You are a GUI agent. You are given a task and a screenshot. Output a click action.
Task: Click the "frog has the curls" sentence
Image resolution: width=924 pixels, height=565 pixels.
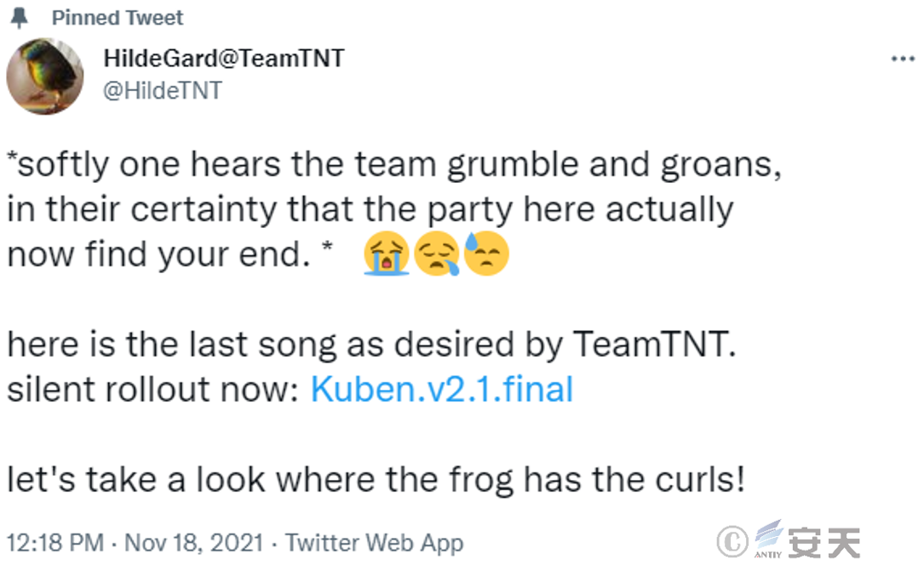pos(375,480)
